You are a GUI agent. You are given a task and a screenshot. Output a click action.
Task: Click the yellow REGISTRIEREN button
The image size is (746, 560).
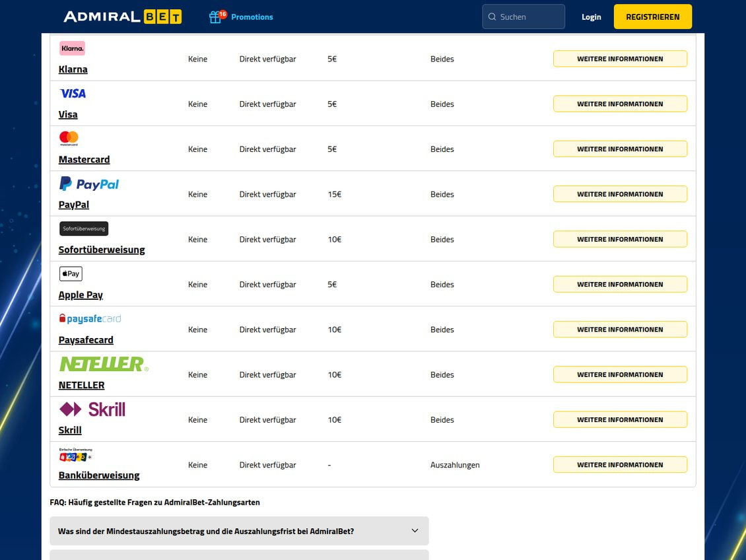tap(653, 17)
